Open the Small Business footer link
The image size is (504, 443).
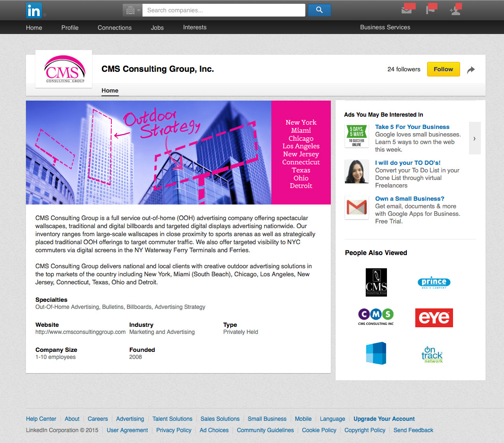(x=267, y=419)
